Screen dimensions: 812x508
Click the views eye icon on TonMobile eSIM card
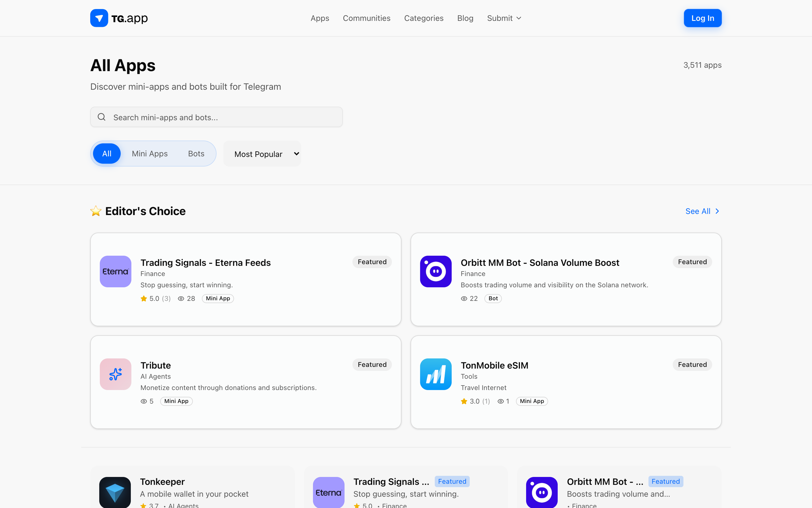501,401
